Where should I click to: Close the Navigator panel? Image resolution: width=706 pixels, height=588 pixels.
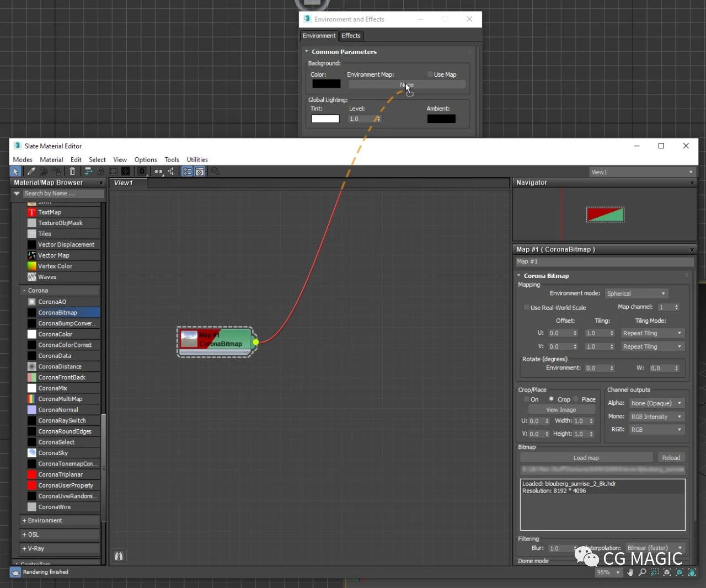click(x=692, y=183)
